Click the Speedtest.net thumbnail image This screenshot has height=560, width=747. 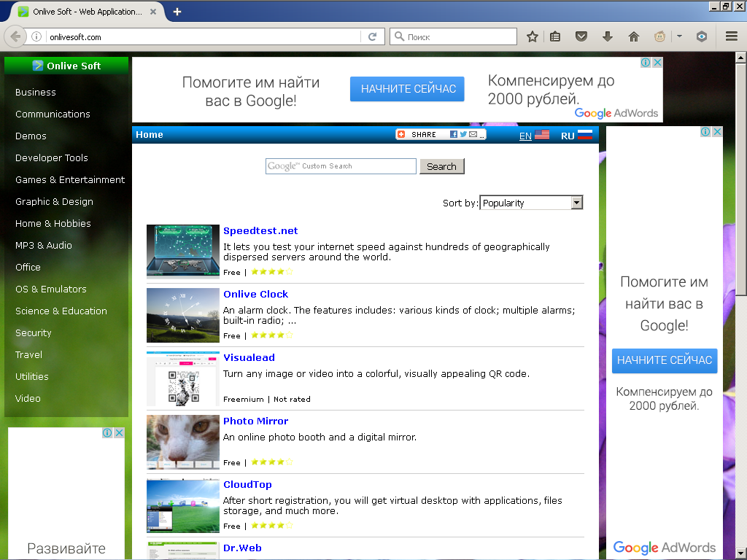[x=183, y=252]
